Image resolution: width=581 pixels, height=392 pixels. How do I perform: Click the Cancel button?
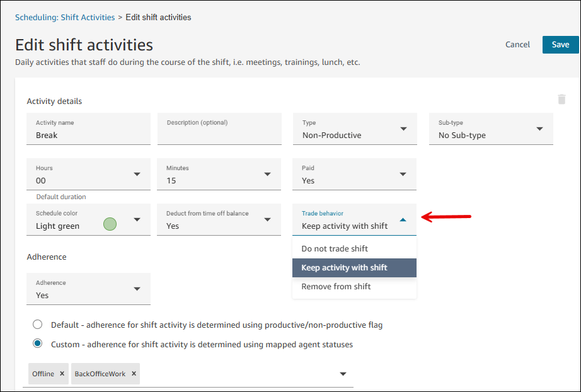pos(517,45)
